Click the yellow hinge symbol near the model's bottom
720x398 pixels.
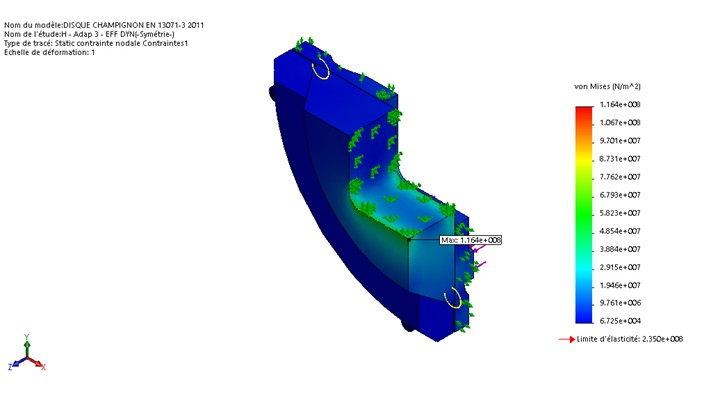(x=453, y=298)
